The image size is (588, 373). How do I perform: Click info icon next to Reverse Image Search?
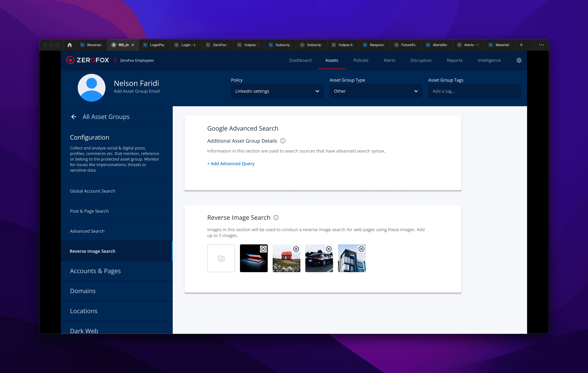276,218
